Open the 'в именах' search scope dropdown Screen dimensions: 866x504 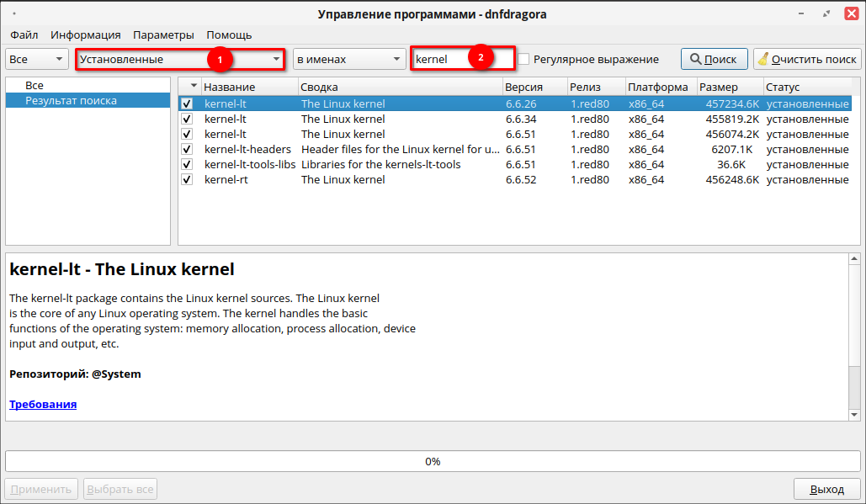point(349,59)
